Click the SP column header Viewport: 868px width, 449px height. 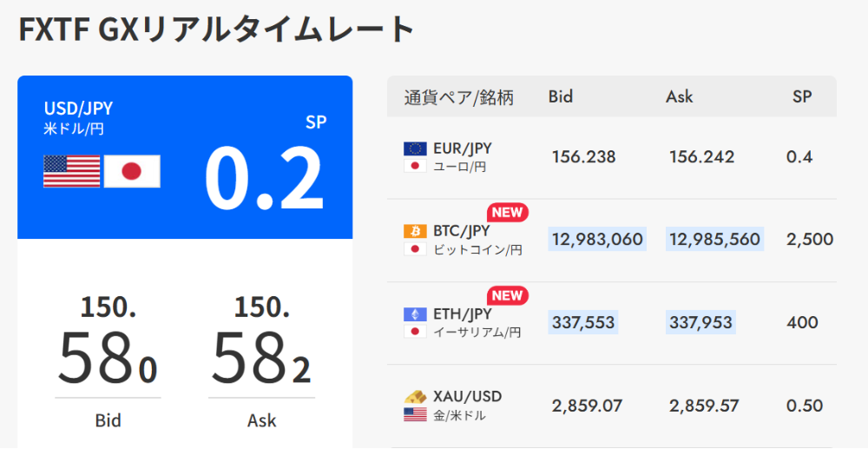click(x=802, y=96)
